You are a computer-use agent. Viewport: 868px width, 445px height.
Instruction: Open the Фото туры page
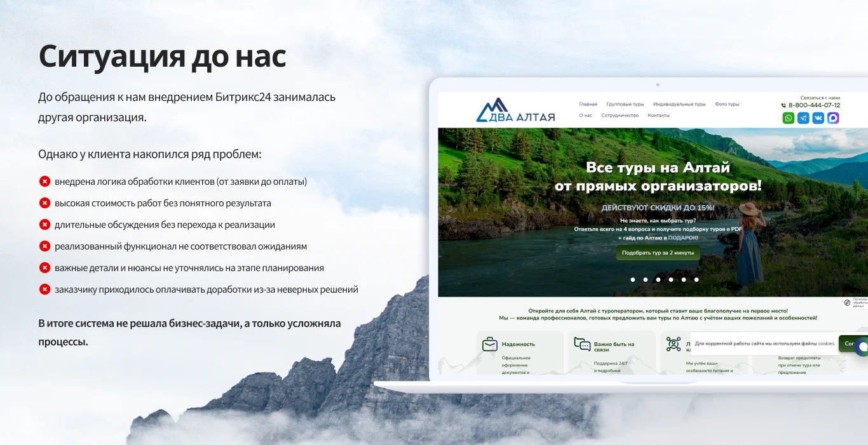pos(727,104)
